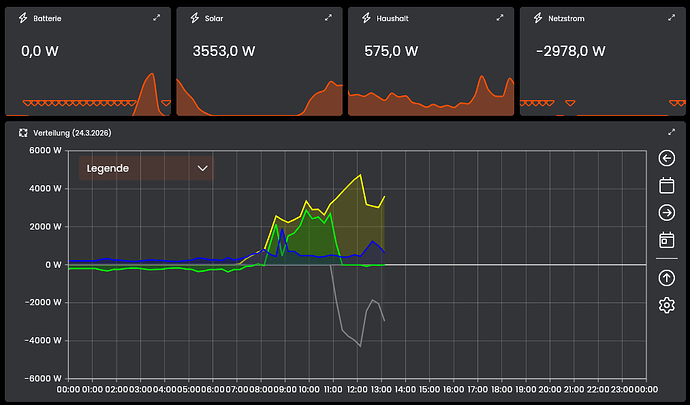Click the Batterie lightning bolt icon
The height and width of the screenshot is (405, 690).
click(x=23, y=18)
